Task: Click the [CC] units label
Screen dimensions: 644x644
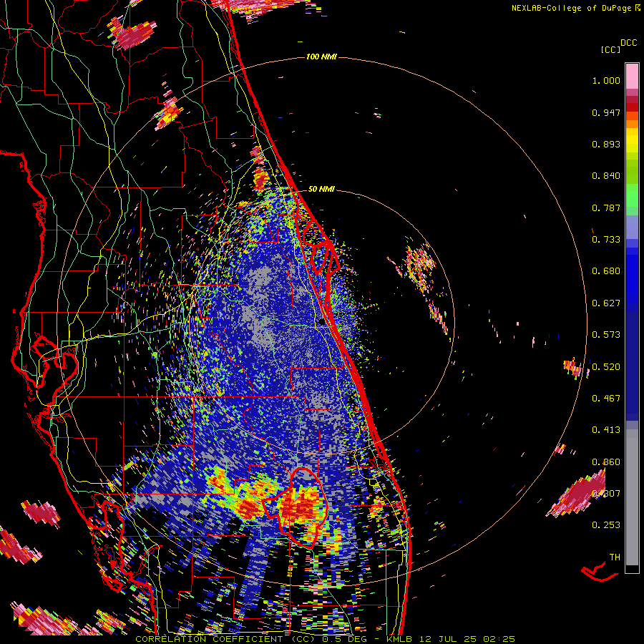Action: tap(611, 49)
